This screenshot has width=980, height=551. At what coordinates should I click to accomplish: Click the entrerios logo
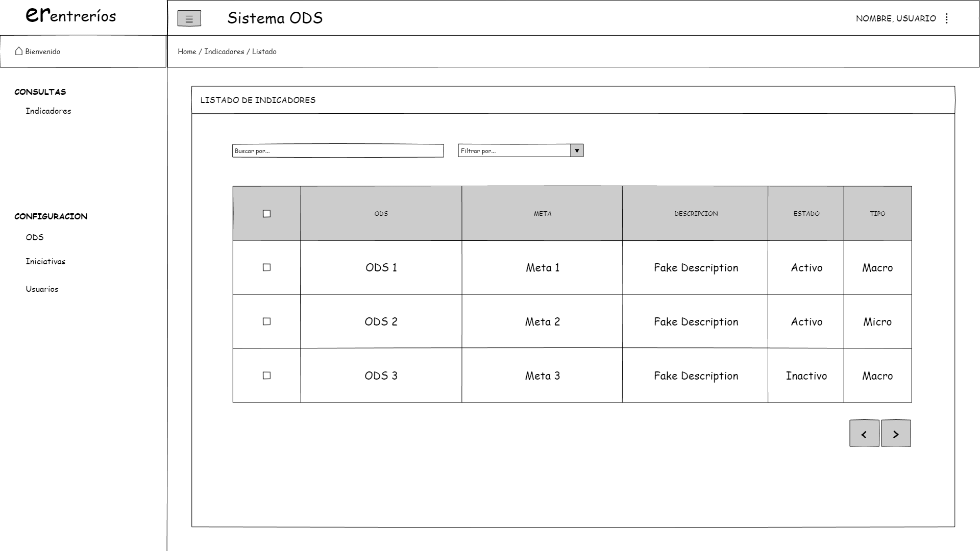point(71,15)
